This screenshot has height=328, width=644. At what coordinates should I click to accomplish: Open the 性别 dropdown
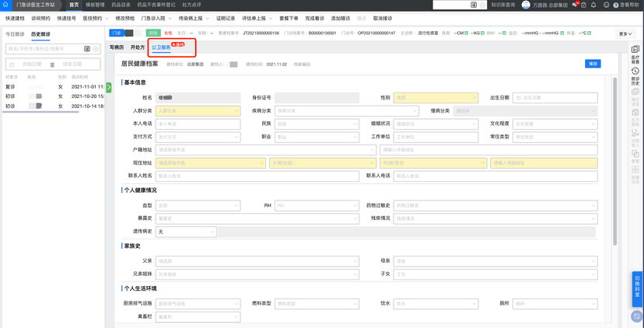(436, 98)
